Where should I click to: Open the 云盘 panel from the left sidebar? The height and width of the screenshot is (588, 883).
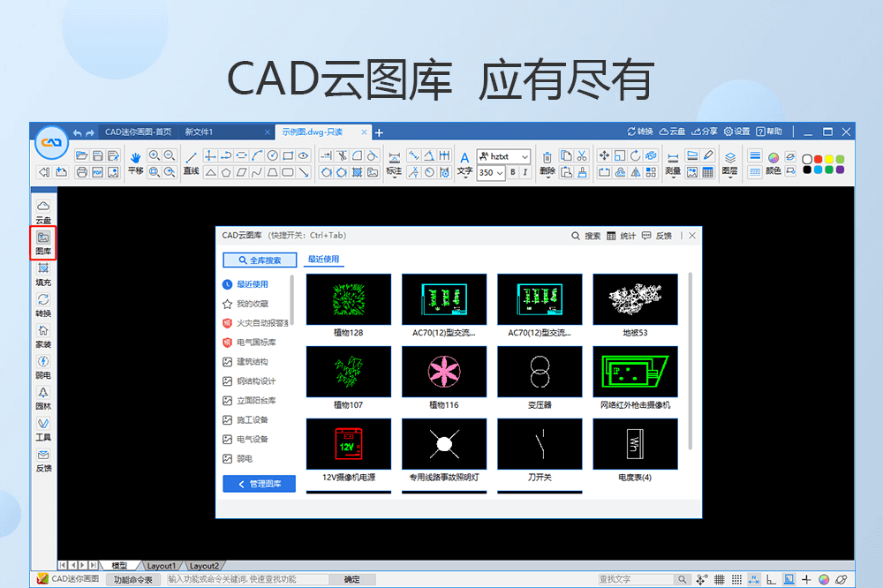(x=43, y=209)
